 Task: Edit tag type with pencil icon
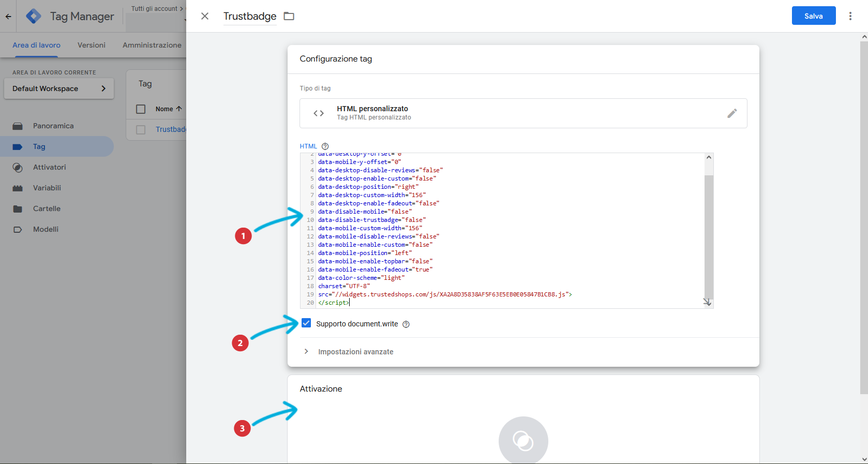(732, 113)
